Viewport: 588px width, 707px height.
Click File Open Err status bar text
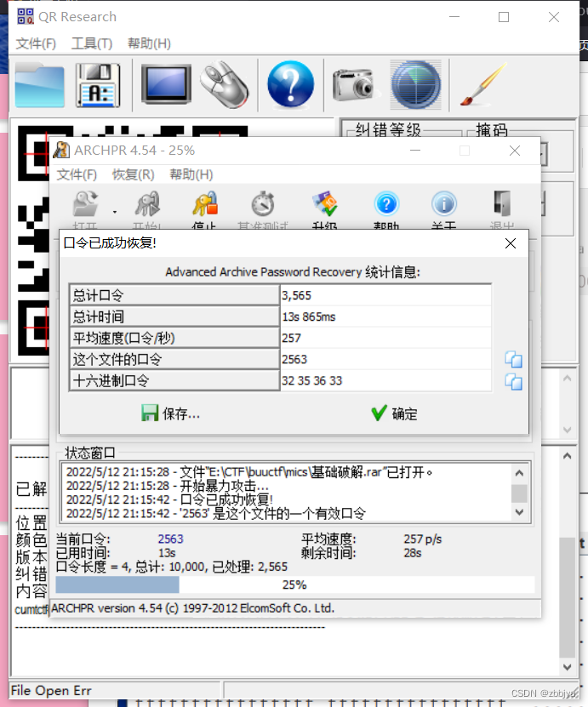pos(51,690)
